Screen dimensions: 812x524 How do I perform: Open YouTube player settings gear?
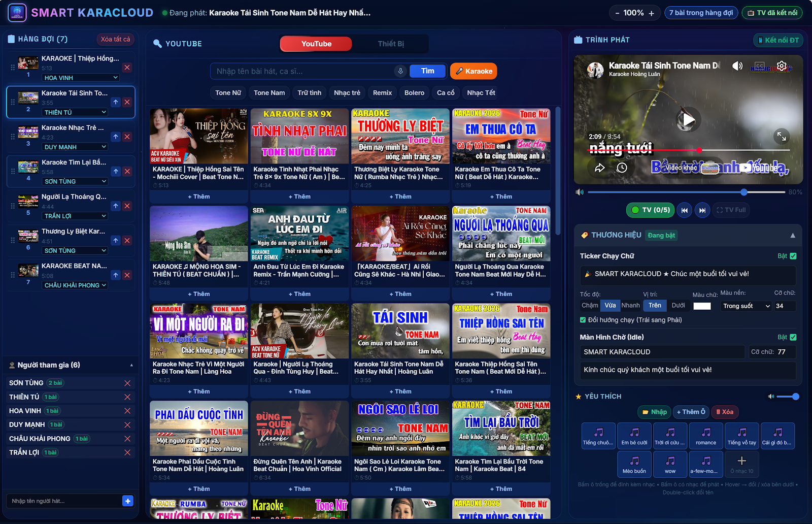(782, 66)
